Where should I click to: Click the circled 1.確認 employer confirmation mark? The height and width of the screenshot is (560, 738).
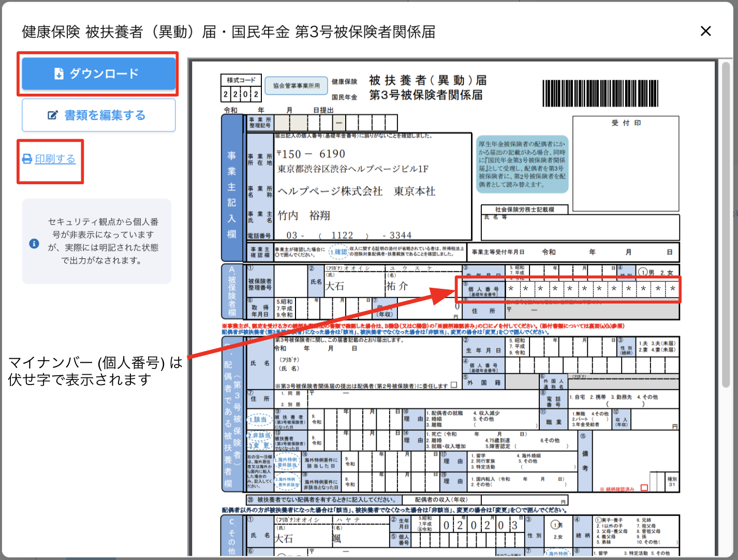338,252
